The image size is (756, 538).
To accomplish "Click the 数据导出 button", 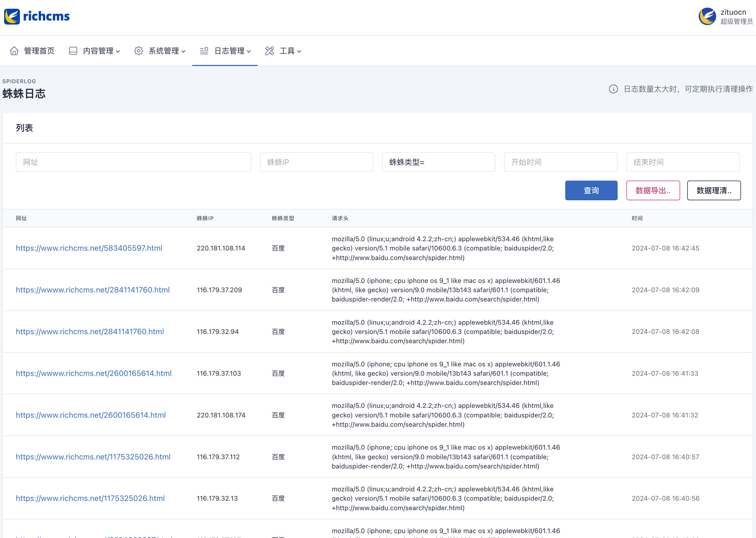I will tap(653, 190).
